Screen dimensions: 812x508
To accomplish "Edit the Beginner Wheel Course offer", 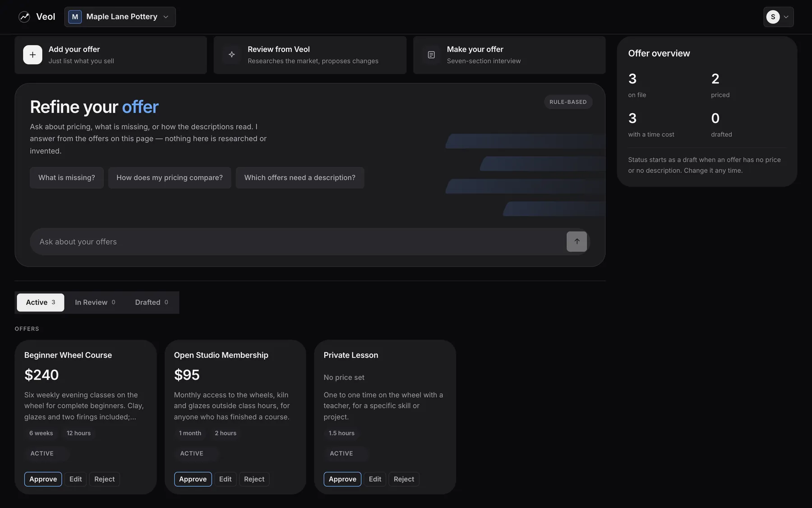I will click(x=76, y=479).
